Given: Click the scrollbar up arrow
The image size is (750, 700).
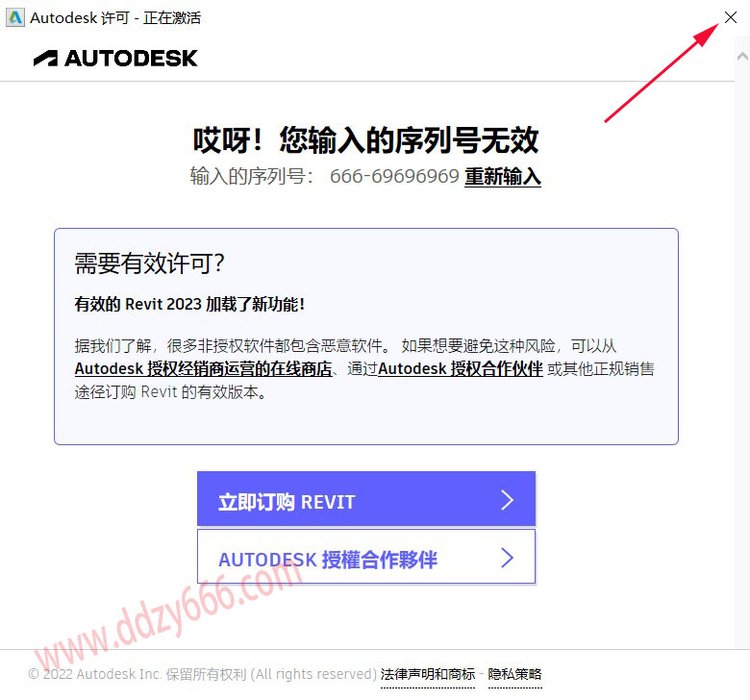Looking at the screenshot, I should click(742, 57).
